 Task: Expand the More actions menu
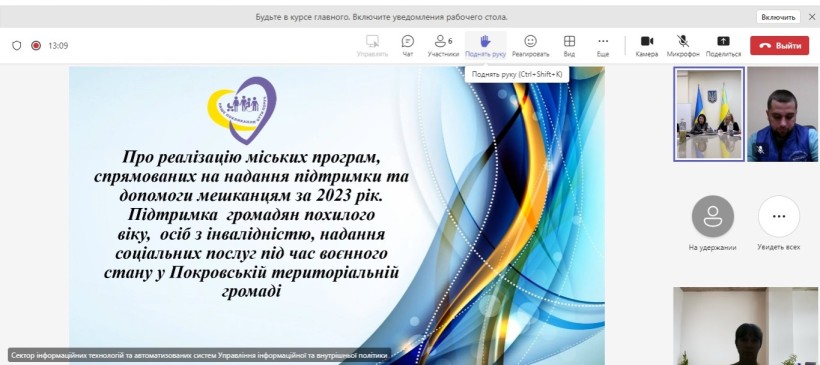pyautogui.click(x=603, y=41)
